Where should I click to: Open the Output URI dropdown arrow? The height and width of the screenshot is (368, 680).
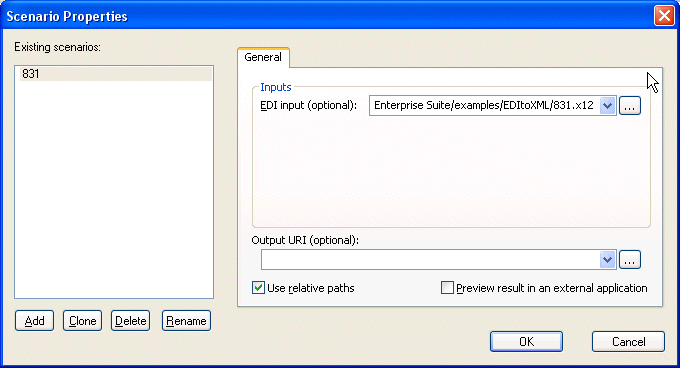tap(608, 260)
